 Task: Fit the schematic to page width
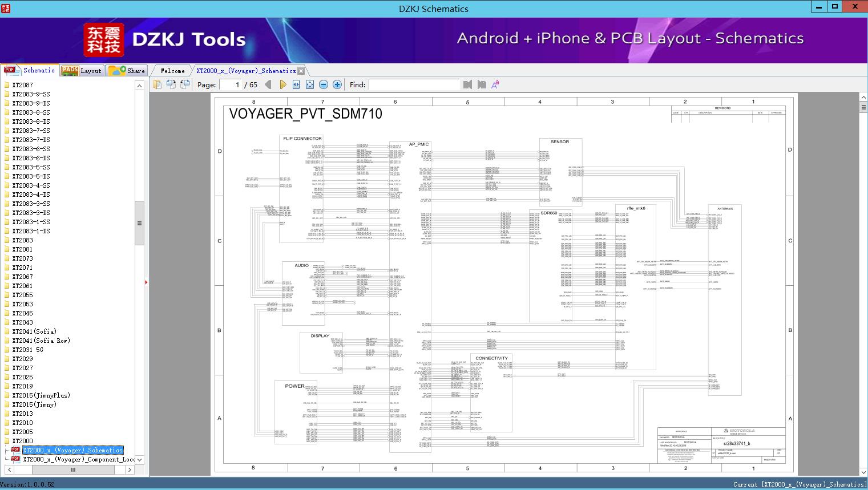click(296, 84)
